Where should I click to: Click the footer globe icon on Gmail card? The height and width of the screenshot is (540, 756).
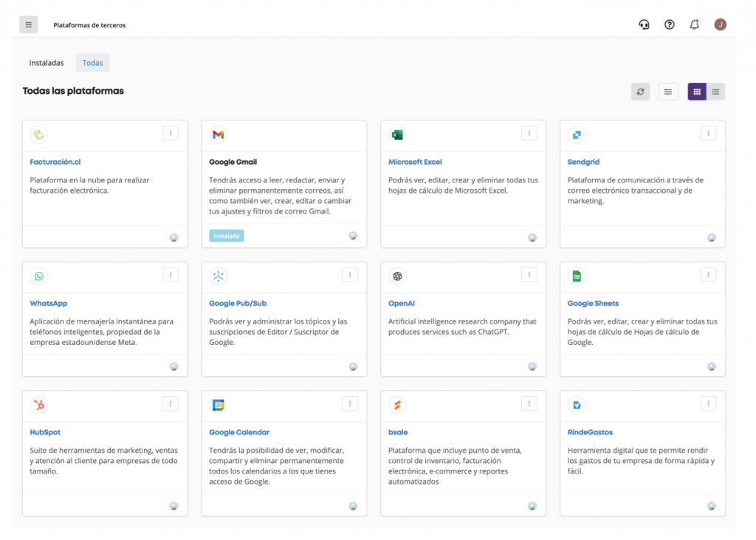[354, 236]
